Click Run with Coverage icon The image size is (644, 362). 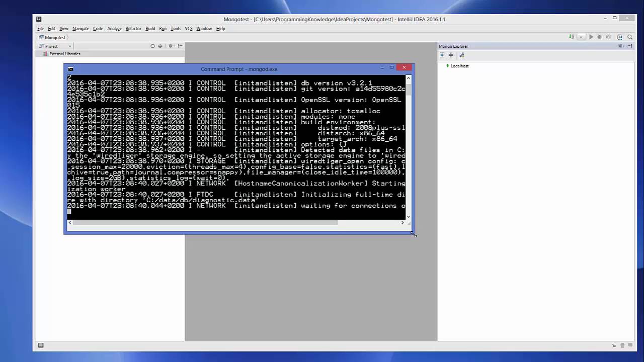[608, 37]
